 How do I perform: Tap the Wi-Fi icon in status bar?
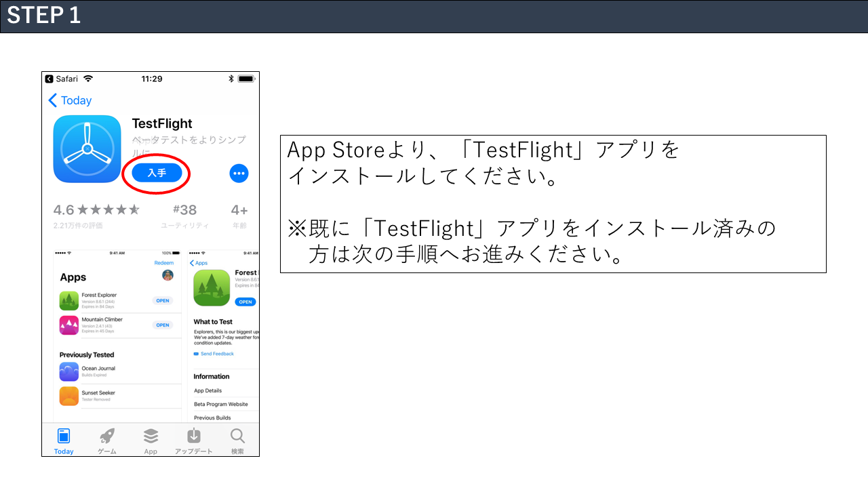click(88, 79)
